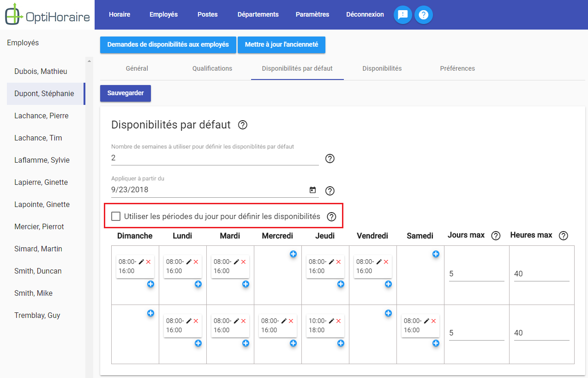588x378 pixels.
Task: Add another availability to Samedi week 2
Action: [x=436, y=343]
